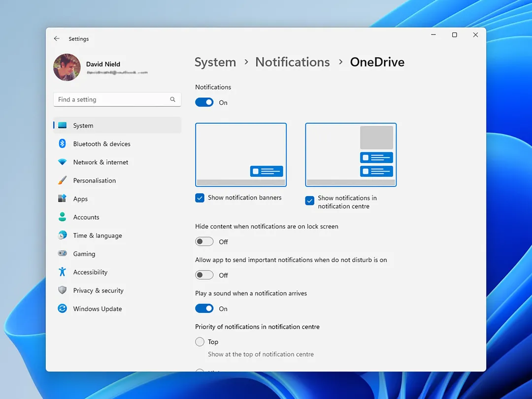The width and height of the screenshot is (532, 399).
Task: Open Privacy & security settings
Action: [117, 290]
